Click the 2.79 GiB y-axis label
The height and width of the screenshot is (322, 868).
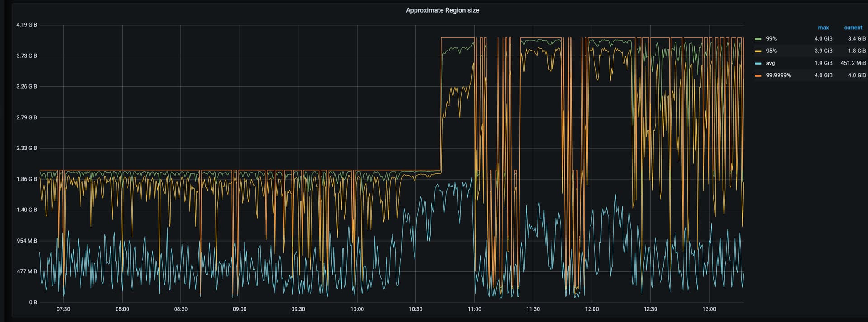tap(27, 117)
